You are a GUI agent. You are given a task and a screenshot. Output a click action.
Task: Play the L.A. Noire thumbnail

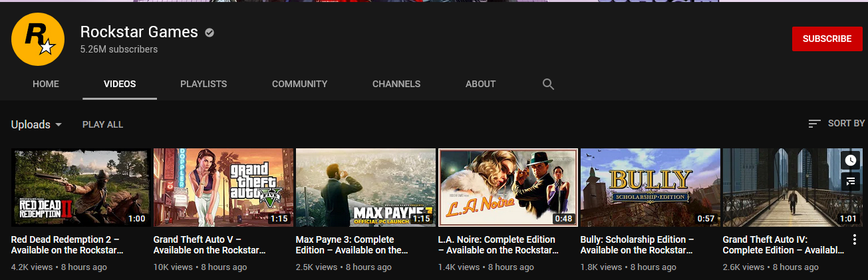[x=508, y=188]
